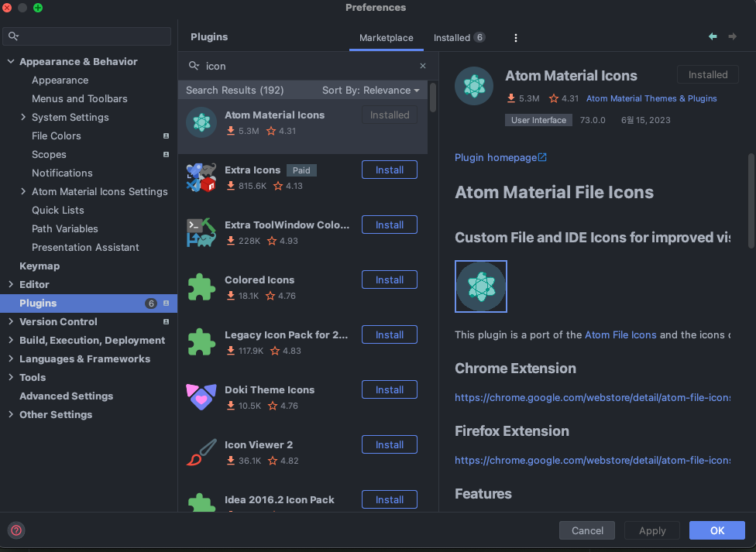Install the Idea 2016.2 Icon Pack plugin

390,499
